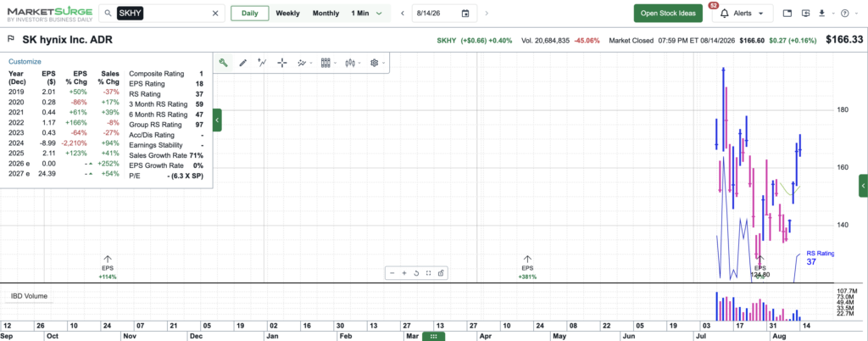Expand the download options arrow

pos(832,14)
